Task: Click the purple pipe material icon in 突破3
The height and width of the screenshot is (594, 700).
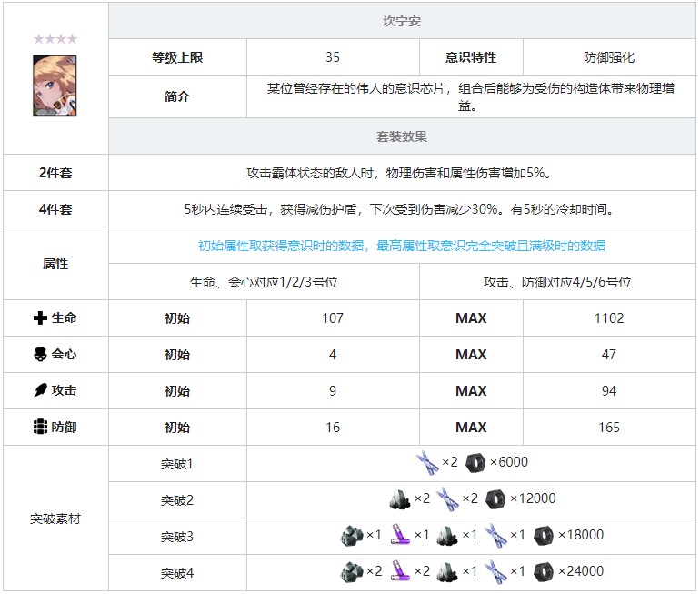Action: tap(400, 536)
